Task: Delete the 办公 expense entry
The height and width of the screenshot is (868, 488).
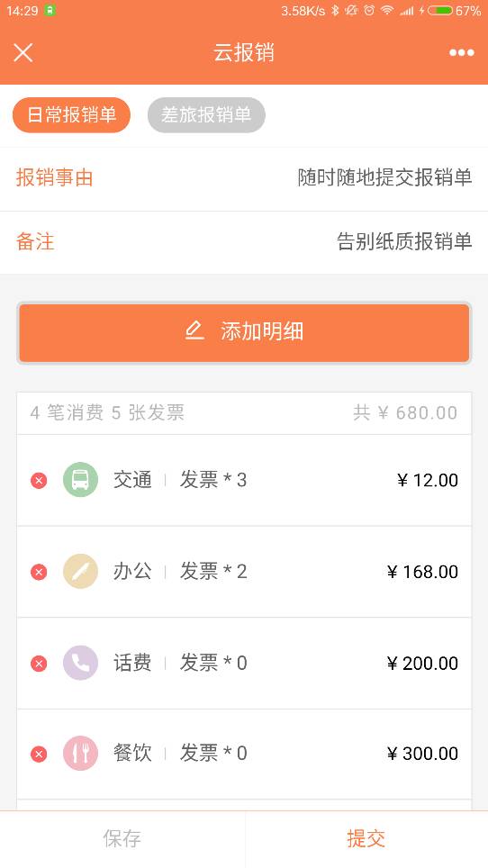Action: pos(39,571)
